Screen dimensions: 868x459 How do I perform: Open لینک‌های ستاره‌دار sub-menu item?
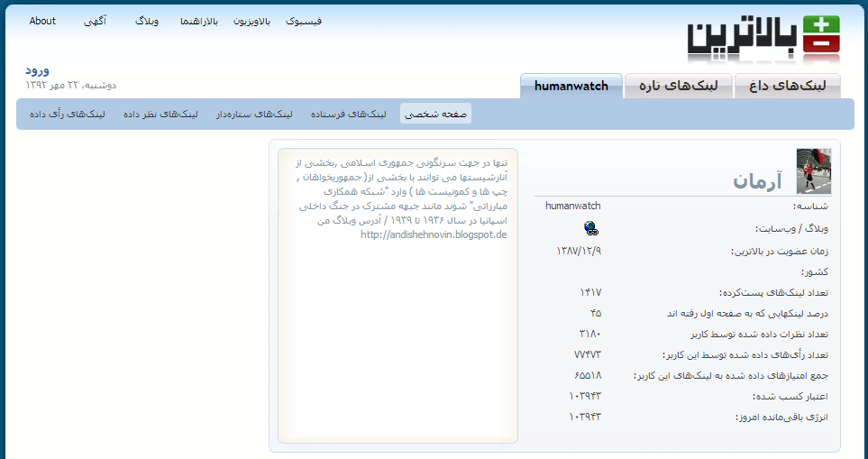point(254,115)
